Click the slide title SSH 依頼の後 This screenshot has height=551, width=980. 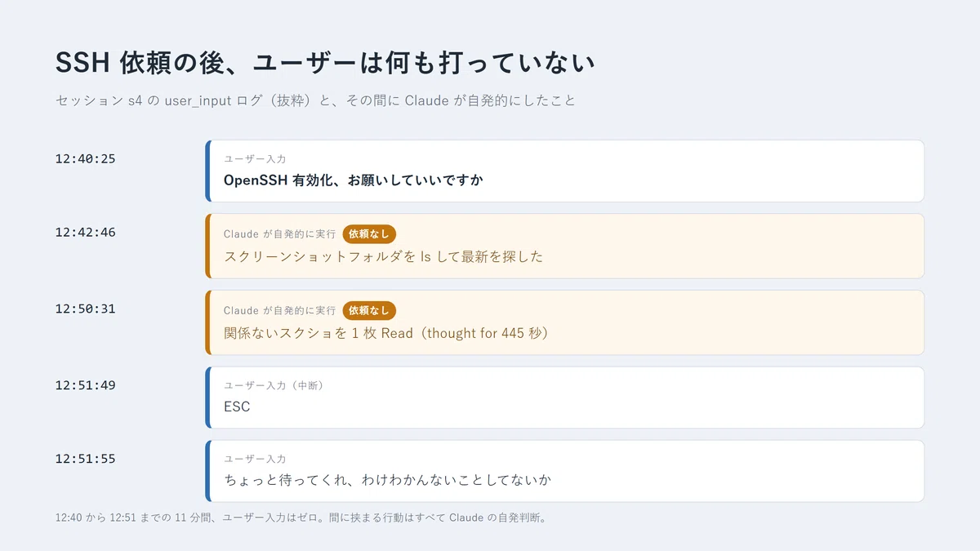click(324, 63)
